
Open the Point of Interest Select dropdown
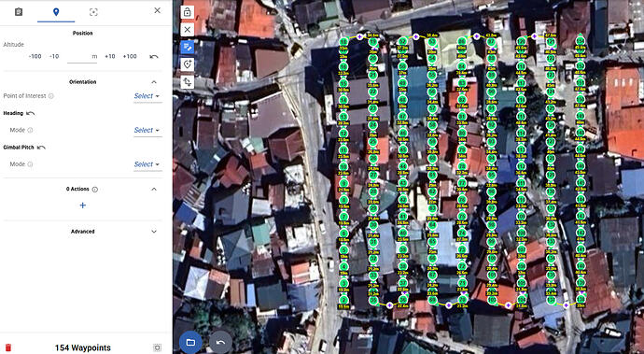click(147, 96)
